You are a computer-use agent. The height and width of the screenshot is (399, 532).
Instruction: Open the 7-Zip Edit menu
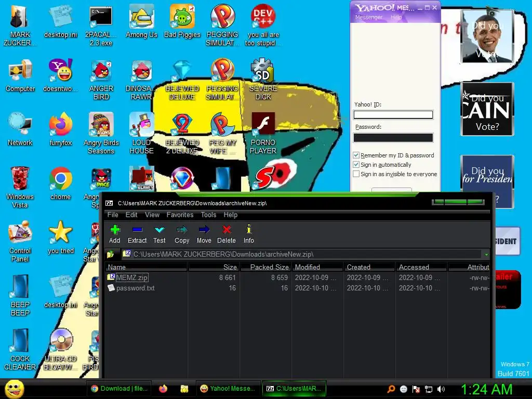tap(131, 215)
